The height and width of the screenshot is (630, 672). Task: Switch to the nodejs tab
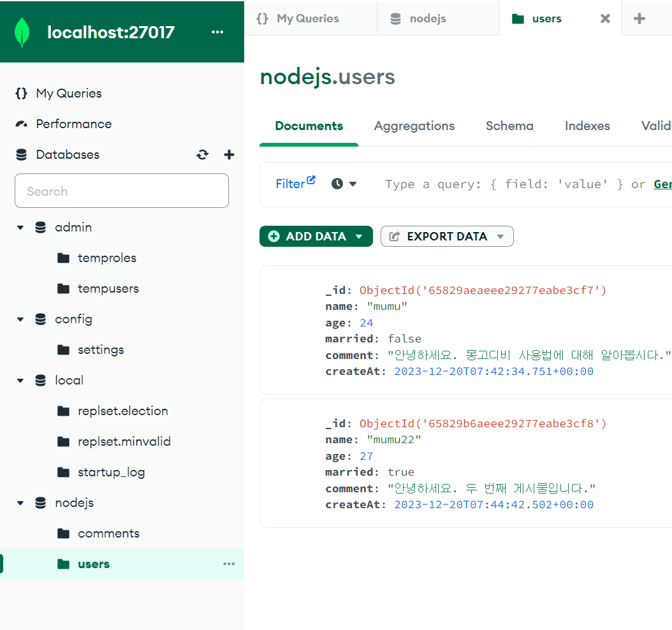click(x=438, y=18)
